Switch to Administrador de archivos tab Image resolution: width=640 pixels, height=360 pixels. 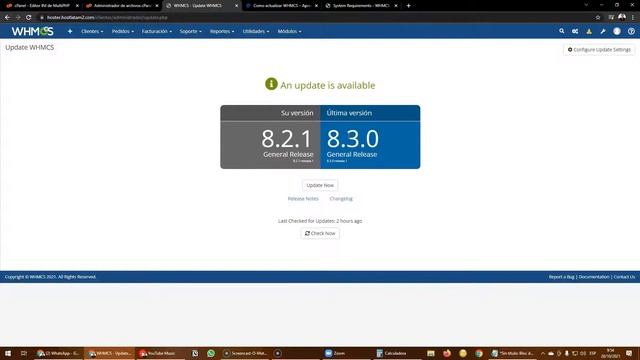click(x=122, y=6)
